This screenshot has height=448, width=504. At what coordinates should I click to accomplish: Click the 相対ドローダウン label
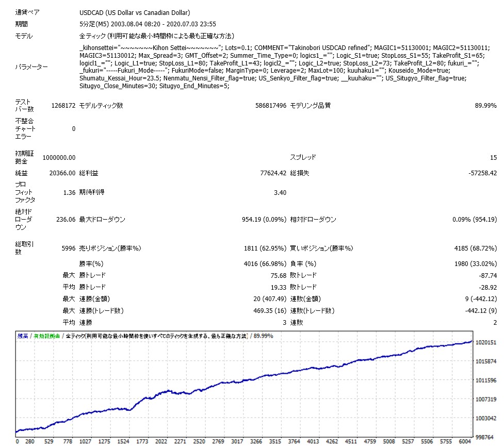313,220
